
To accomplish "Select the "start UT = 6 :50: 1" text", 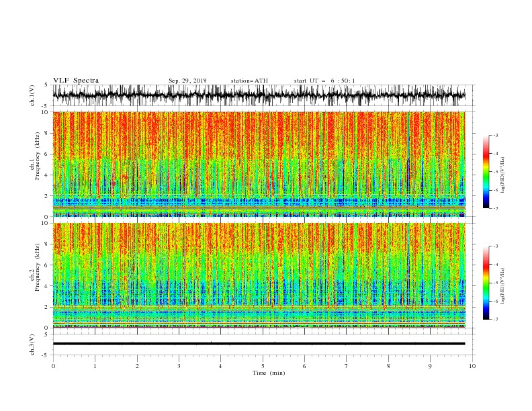I will point(324,81).
